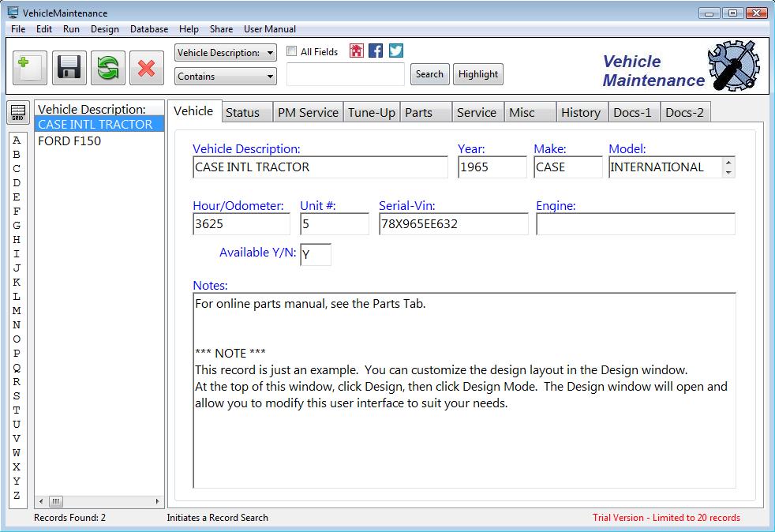Click the Trial Version limited records notice
Viewport: 775px width, 532px height.
click(666, 518)
